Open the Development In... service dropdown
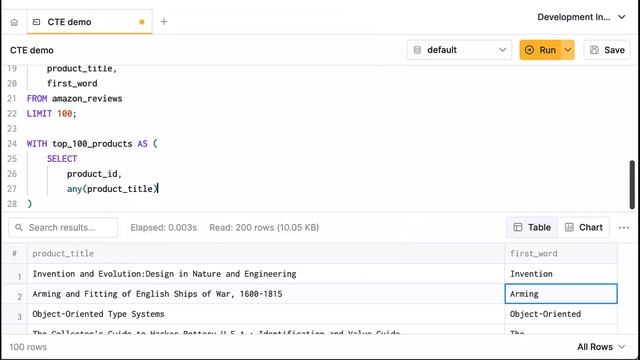640x360 pixels. (x=581, y=17)
